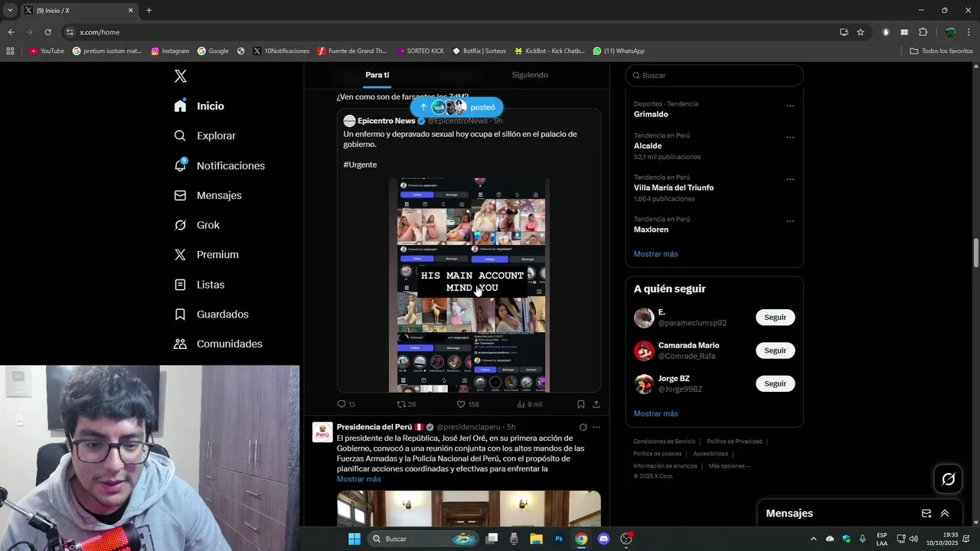Screen dimensions: 980x551
Task: Open Photoshop from the taskbar
Action: pyautogui.click(x=559, y=539)
